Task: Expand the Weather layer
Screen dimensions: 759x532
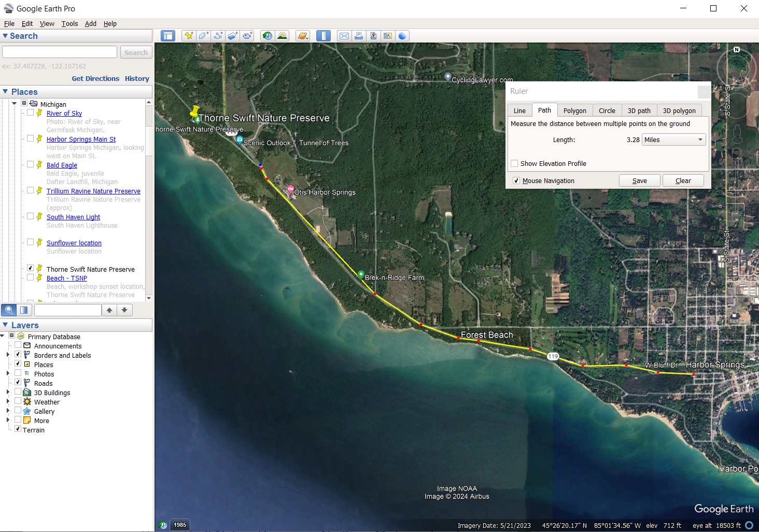Action: click(8, 402)
